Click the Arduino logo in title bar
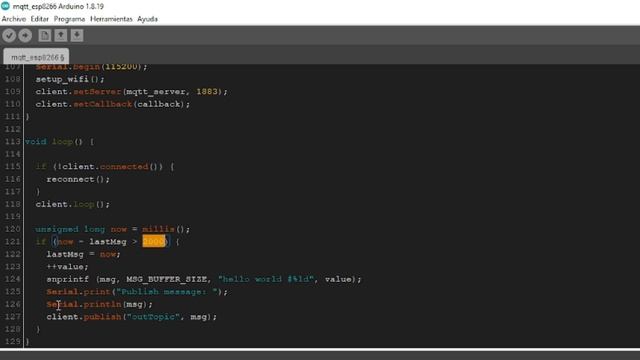 [5, 6]
